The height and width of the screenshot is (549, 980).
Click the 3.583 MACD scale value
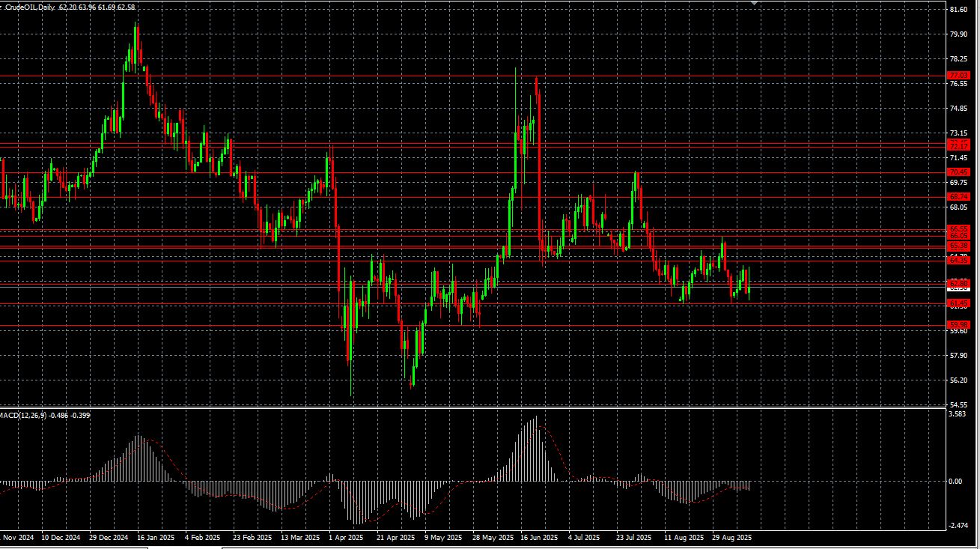point(959,414)
